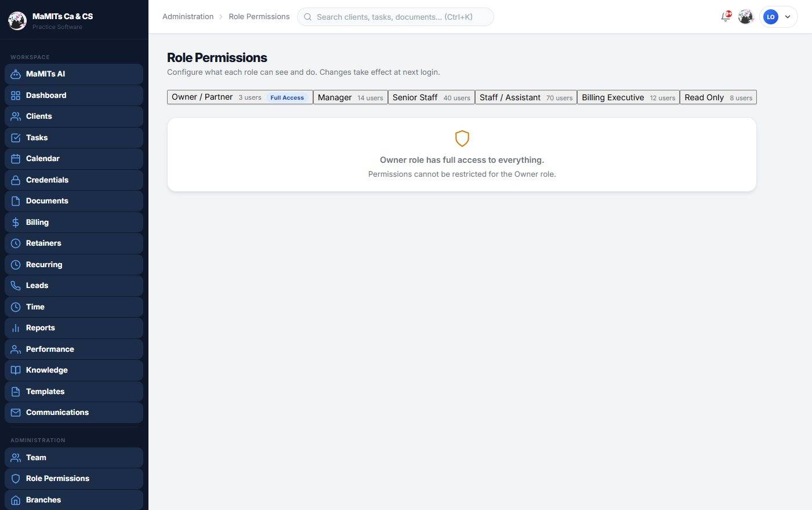The height and width of the screenshot is (510, 812).
Task: Click the Dashboard grid icon
Action: click(x=16, y=96)
